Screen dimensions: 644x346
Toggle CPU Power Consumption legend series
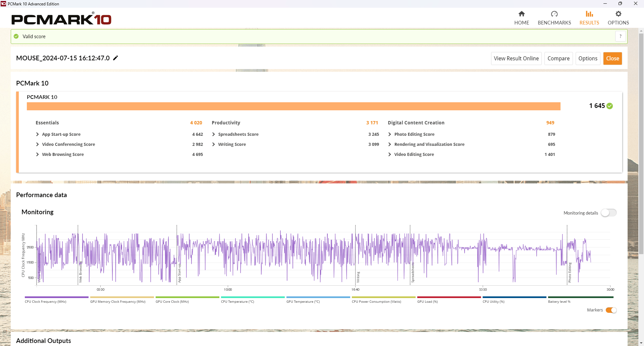click(383, 299)
